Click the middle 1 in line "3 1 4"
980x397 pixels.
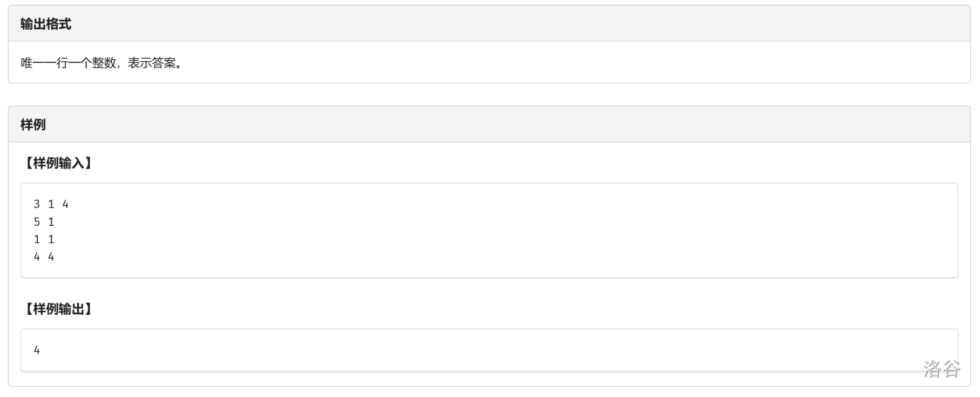click(x=51, y=204)
